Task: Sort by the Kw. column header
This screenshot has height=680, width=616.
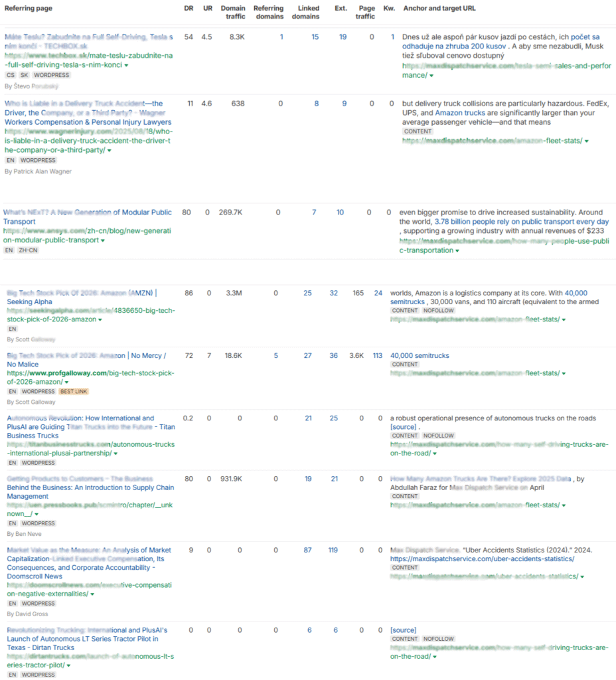Action: point(389,8)
